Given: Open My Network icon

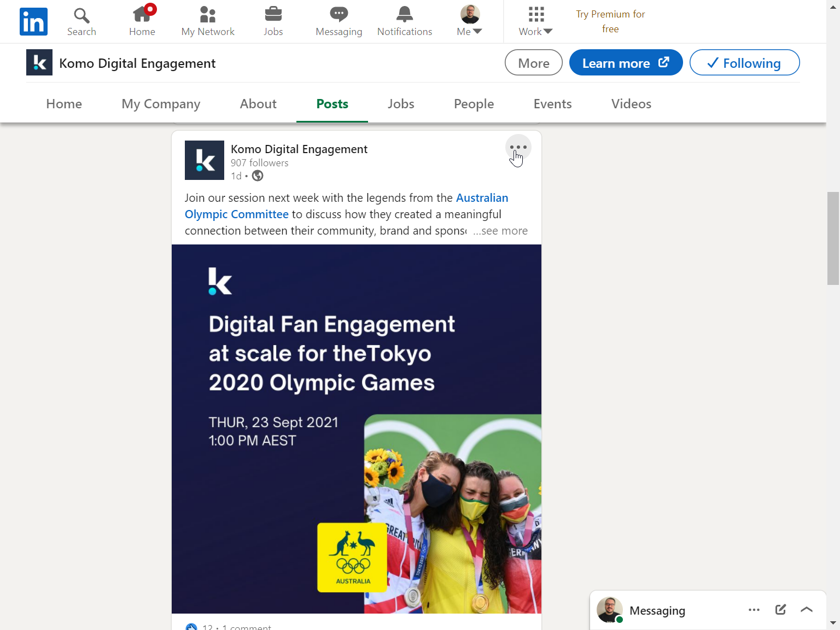Looking at the screenshot, I should [208, 14].
